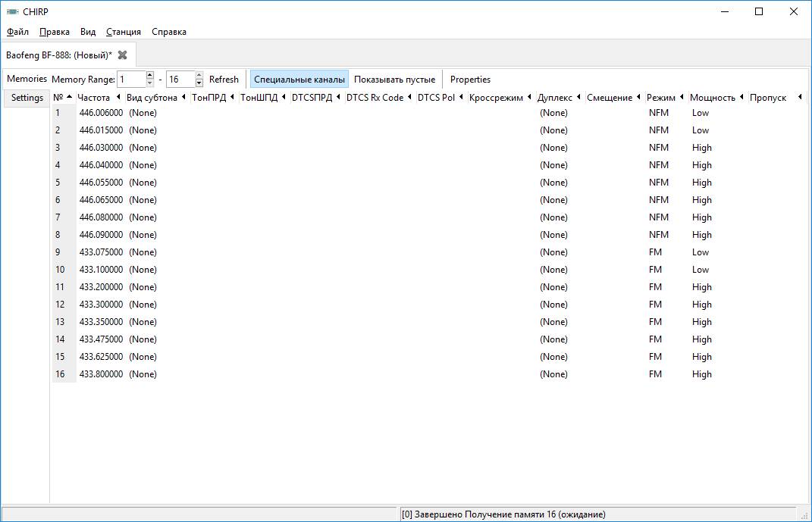812x522 pixels.
Task: Click status bar message Завершено Получение памяти
Action: coord(503,514)
